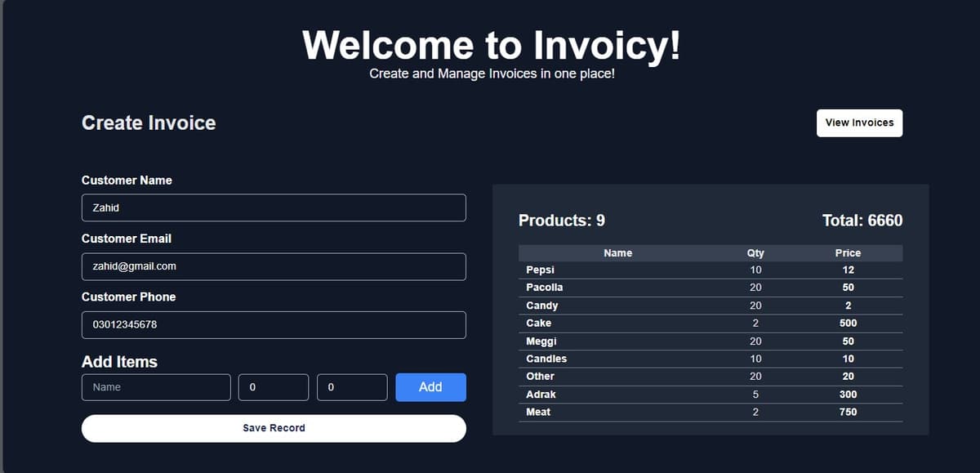Click the View Invoices button

tap(859, 123)
